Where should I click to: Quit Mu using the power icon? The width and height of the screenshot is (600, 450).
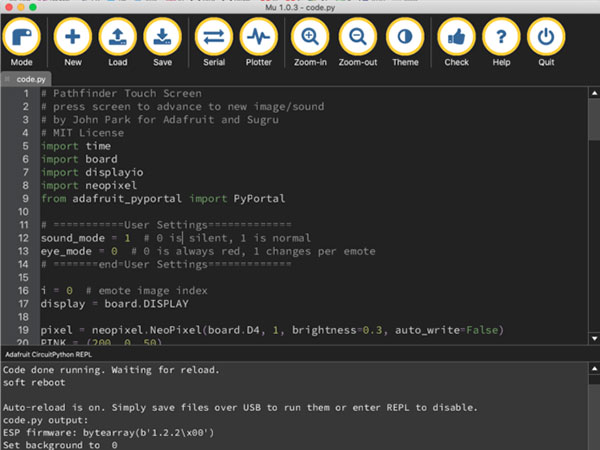(546, 40)
